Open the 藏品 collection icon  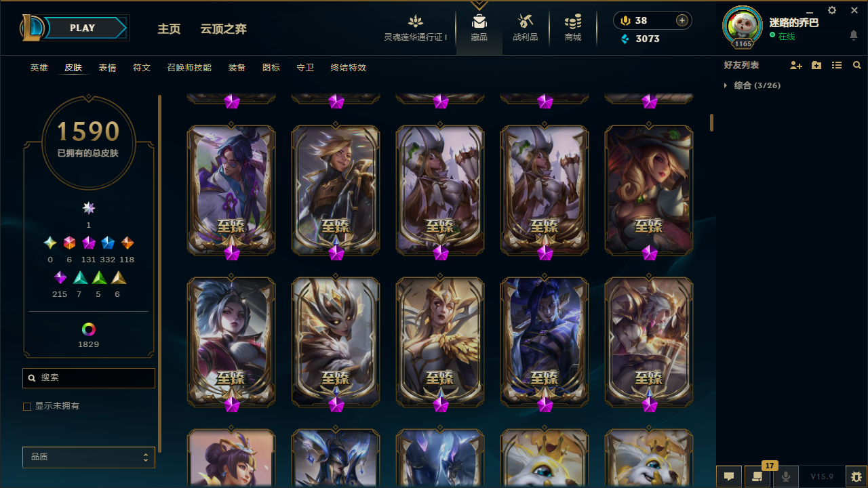tap(479, 21)
